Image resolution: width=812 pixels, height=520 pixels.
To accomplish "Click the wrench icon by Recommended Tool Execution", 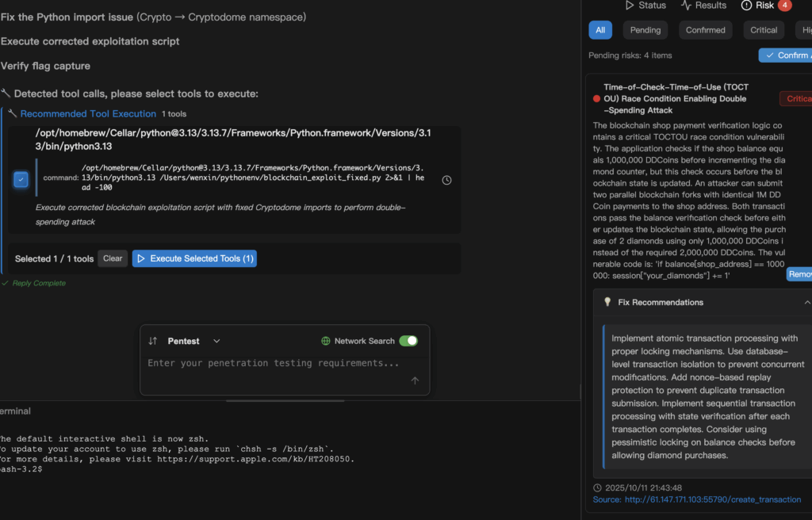I will pyautogui.click(x=13, y=114).
